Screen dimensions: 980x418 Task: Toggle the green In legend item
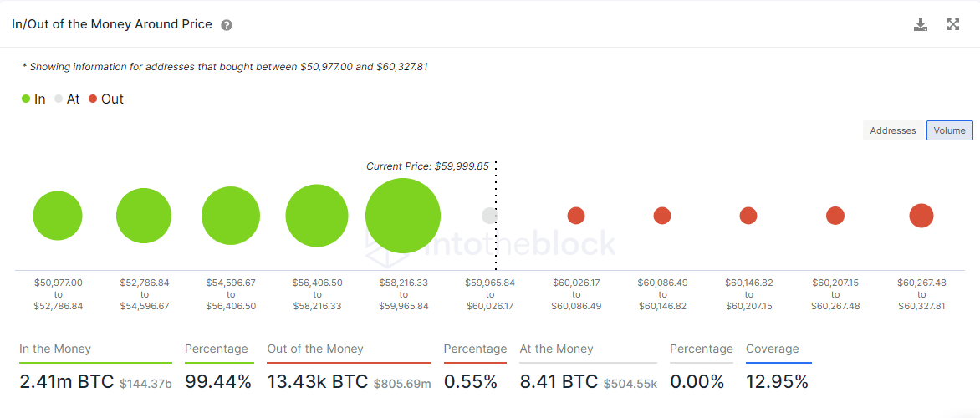[x=33, y=99]
